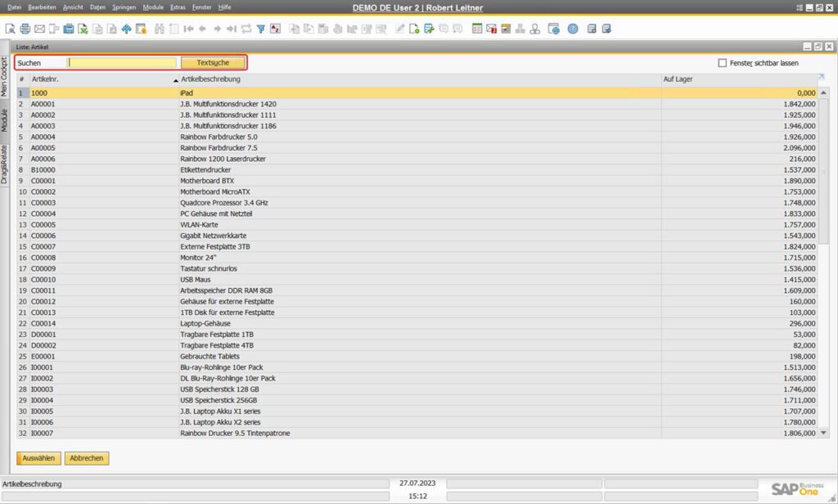The width and height of the screenshot is (838, 504).
Task: Select row 'Rainbow 1200 Laserdrucker'
Action: pyautogui.click(x=417, y=159)
